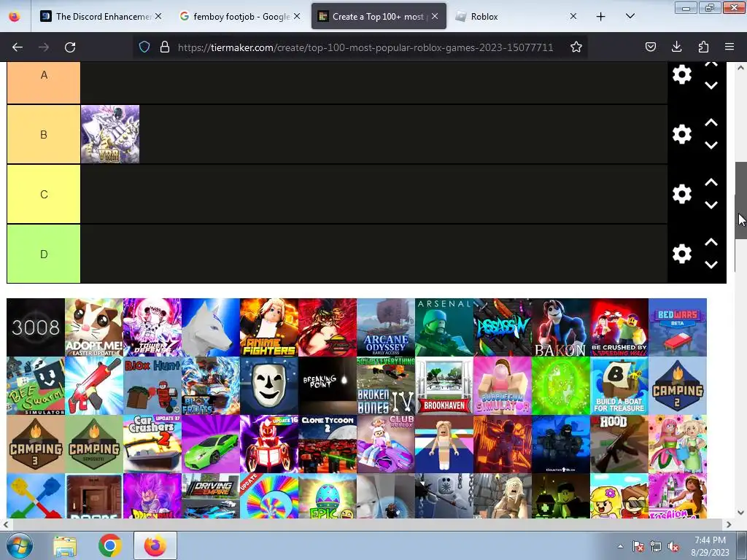Pick the Da Hood thumbnail
This screenshot has height=560, width=747.
(x=619, y=444)
